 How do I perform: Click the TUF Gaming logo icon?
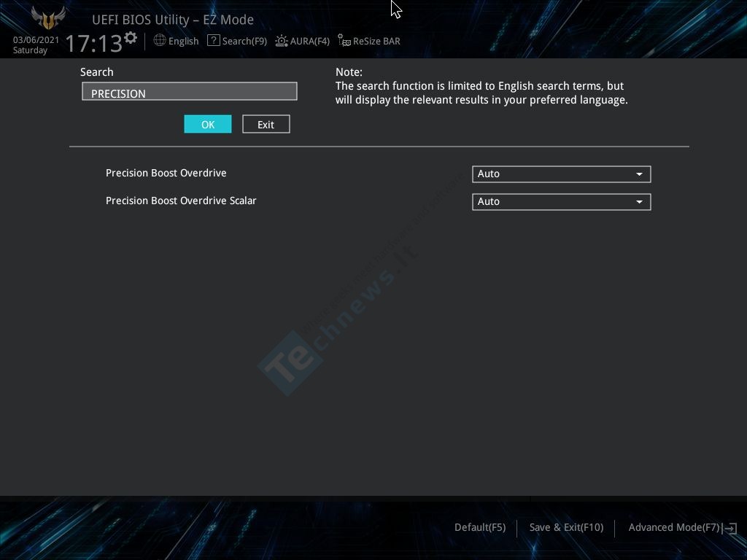pyautogui.click(x=48, y=17)
